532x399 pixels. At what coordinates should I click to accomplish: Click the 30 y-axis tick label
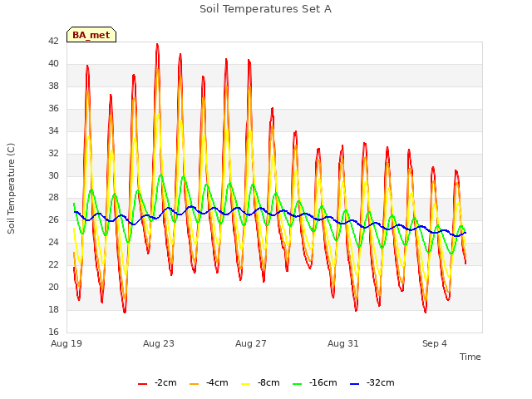tap(53, 175)
